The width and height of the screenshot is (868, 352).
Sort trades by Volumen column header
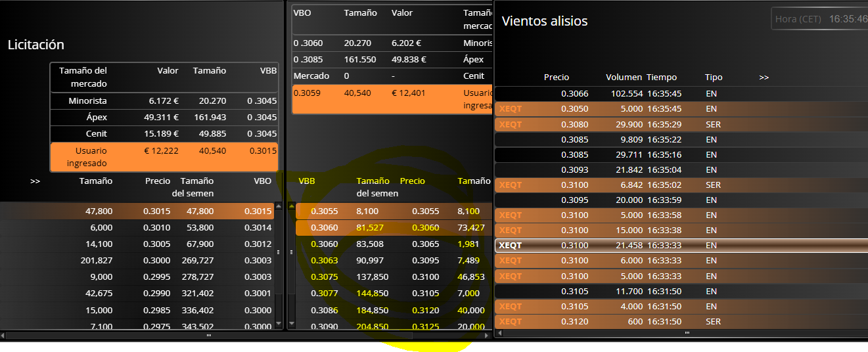click(x=624, y=77)
